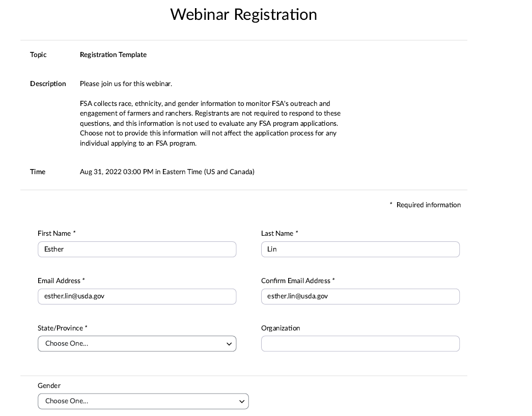The width and height of the screenshot is (532, 416).
Task: Click the Required information note
Action: [x=428, y=205]
